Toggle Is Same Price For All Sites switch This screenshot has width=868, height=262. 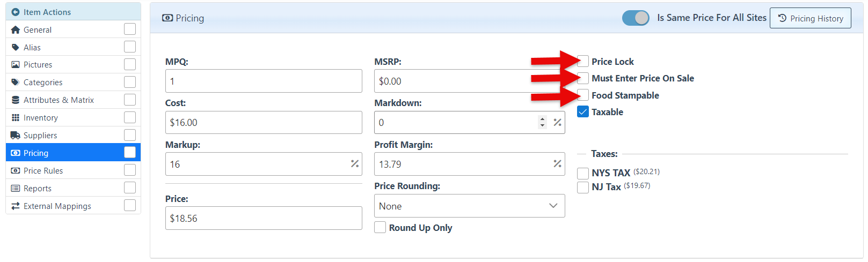pos(636,18)
